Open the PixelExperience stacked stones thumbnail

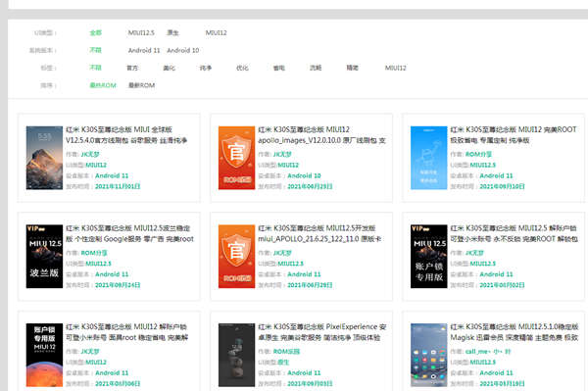(x=236, y=355)
